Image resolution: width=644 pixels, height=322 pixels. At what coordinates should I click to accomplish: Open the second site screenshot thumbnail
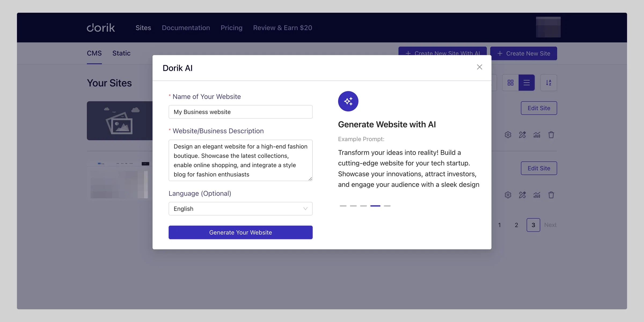(x=120, y=180)
